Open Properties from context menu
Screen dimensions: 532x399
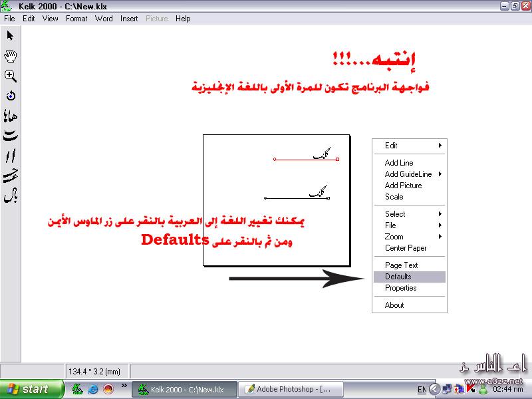point(410,288)
